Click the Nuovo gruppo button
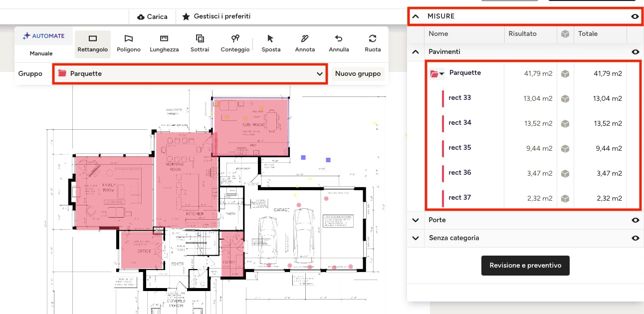644x314 pixels. tap(358, 74)
